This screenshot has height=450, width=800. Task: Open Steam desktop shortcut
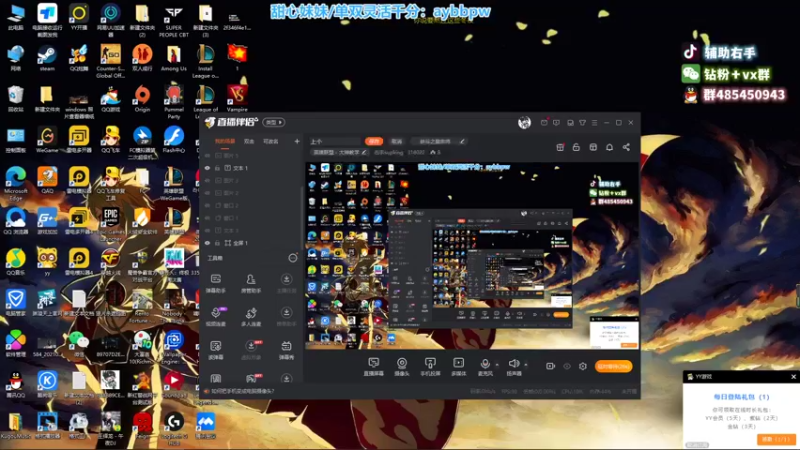pos(47,59)
